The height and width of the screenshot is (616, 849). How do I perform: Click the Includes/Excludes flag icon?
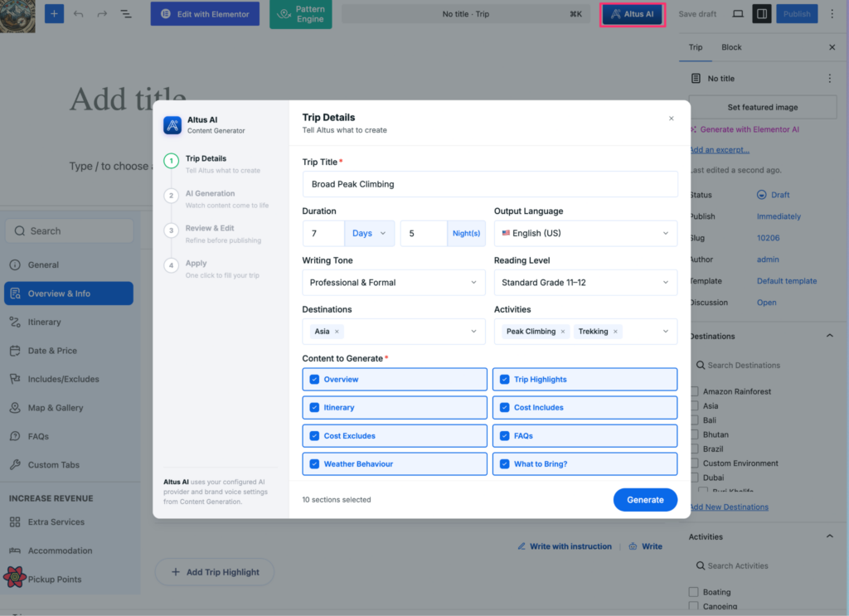tap(15, 379)
